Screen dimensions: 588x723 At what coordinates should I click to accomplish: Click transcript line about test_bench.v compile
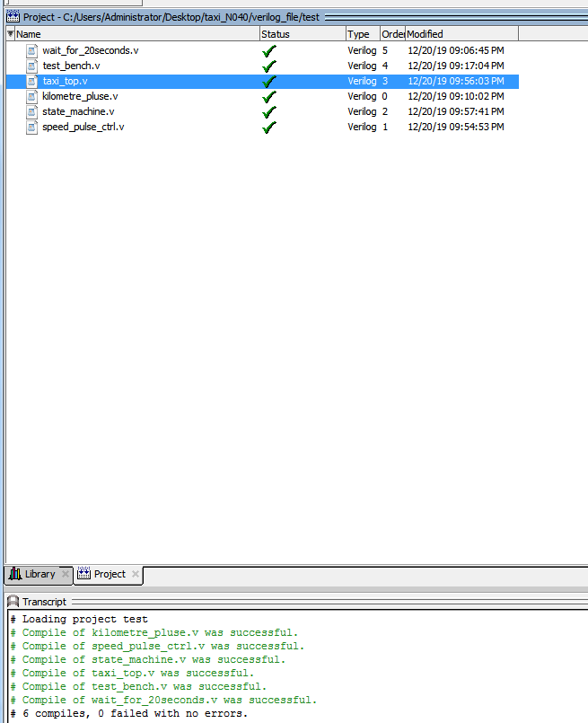[139, 686]
